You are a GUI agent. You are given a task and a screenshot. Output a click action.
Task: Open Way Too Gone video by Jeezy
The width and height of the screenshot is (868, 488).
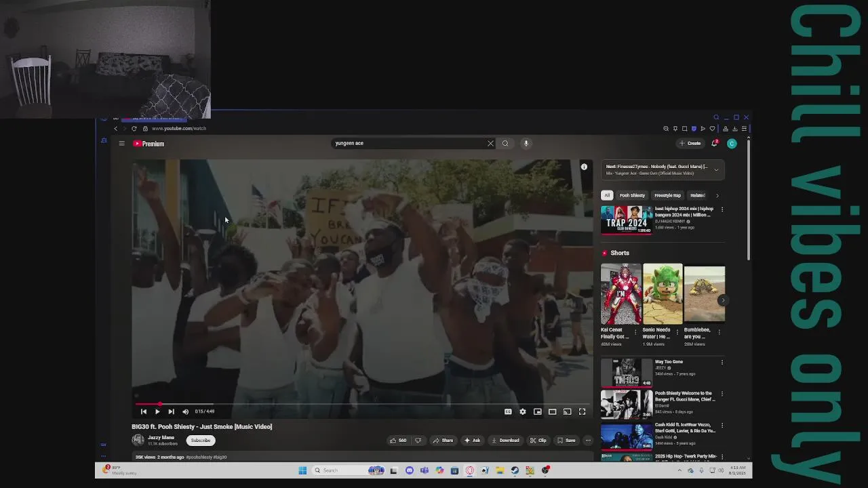click(x=626, y=373)
